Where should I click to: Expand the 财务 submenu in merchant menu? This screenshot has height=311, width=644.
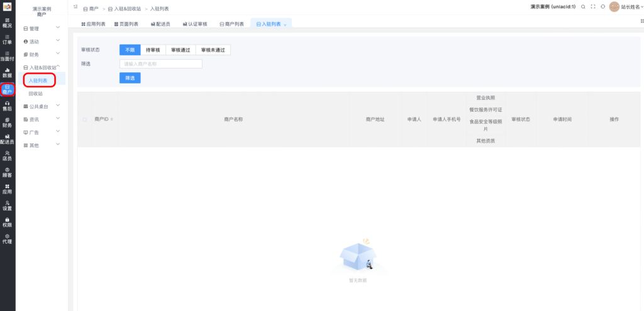coord(42,55)
